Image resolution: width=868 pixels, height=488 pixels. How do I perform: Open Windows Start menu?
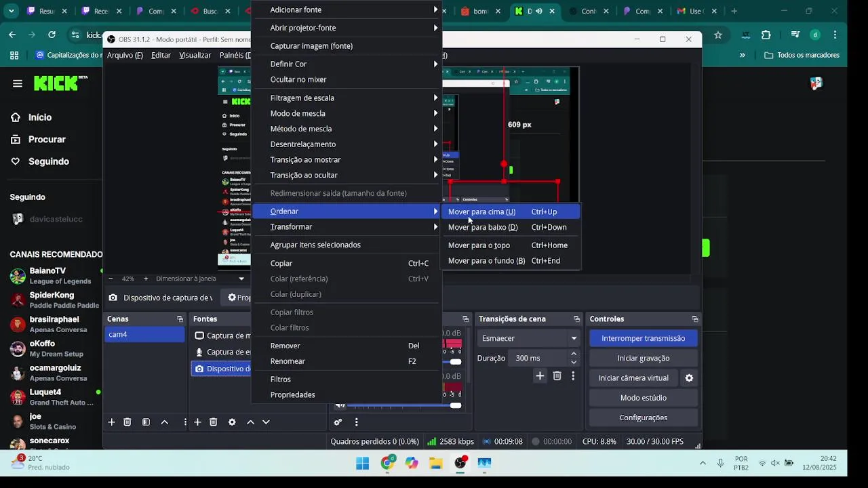(x=363, y=464)
